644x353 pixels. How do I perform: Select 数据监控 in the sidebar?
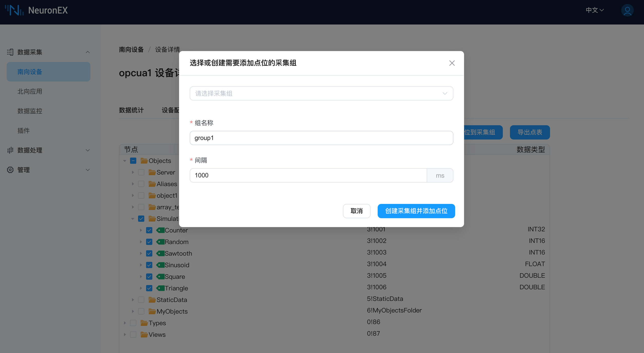click(x=29, y=111)
